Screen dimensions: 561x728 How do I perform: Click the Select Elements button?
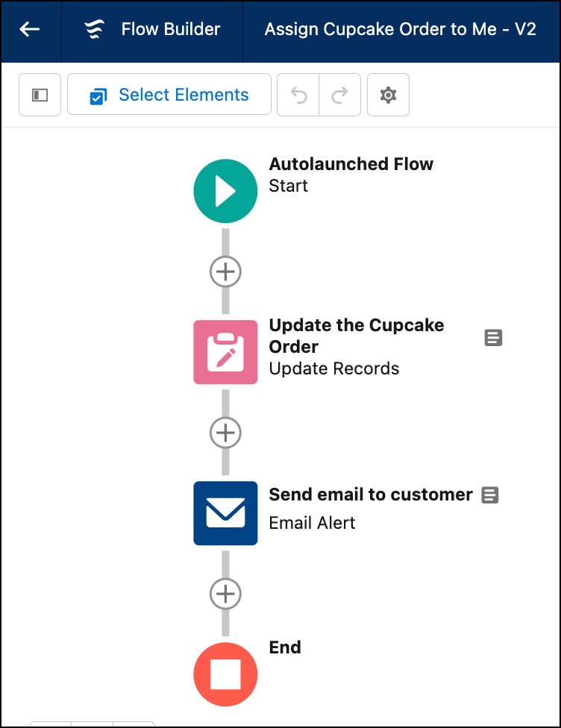click(x=169, y=94)
